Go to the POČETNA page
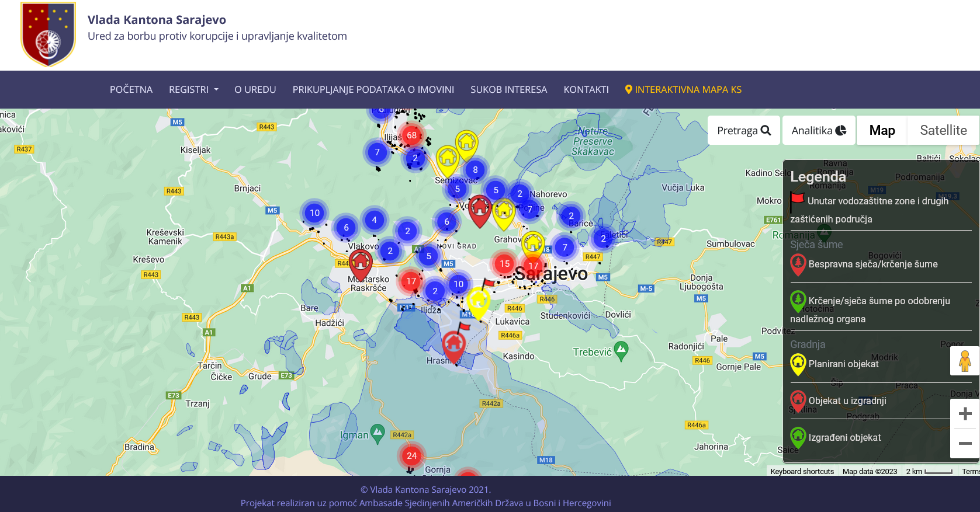Screen dimensions: 980x512 pyautogui.click(x=131, y=90)
